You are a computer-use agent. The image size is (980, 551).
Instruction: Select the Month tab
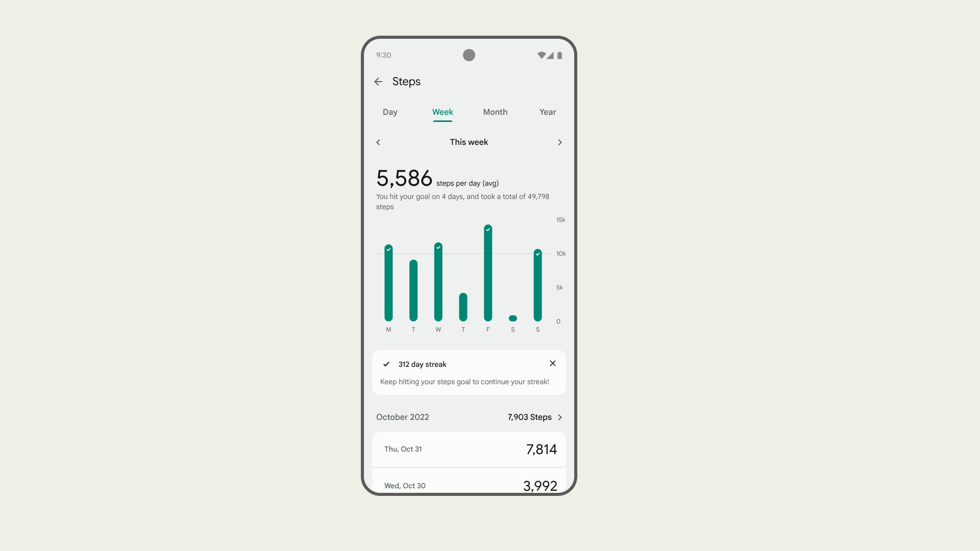pos(495,112)
